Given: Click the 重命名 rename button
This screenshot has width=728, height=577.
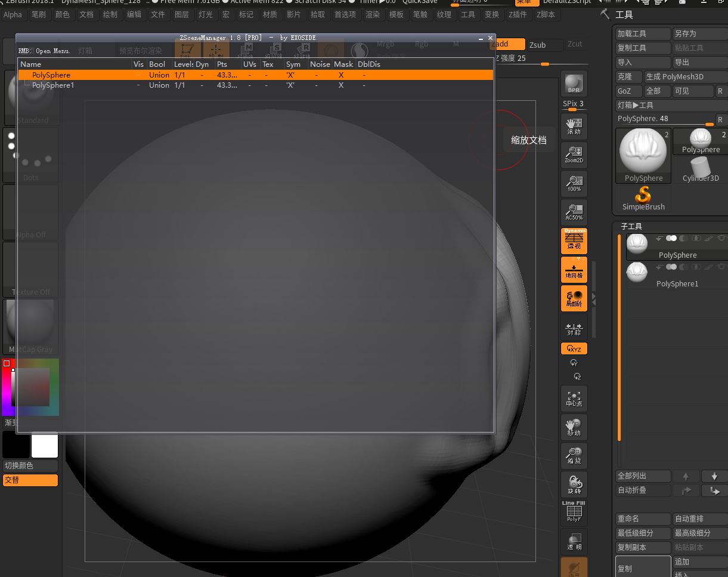Looking at the screenshot, I should pos(643,519).
